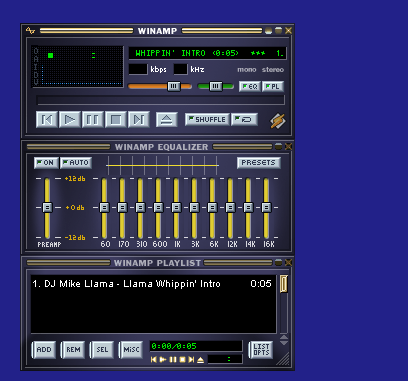
Task: Click the PREAMP slider handle
Action: (47, 208)
